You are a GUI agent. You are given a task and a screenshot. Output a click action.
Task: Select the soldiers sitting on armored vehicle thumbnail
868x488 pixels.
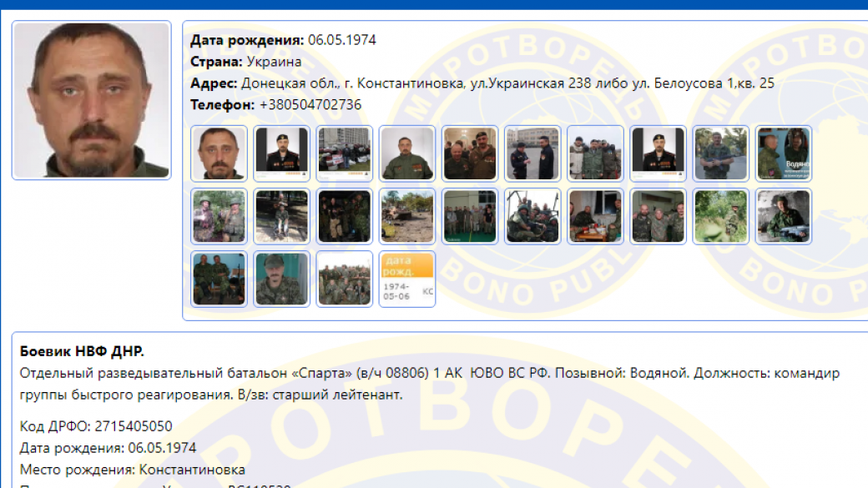point(532,216)
